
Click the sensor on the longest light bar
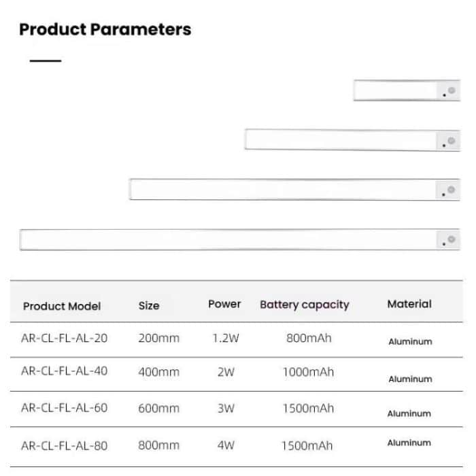coord(452,239)
